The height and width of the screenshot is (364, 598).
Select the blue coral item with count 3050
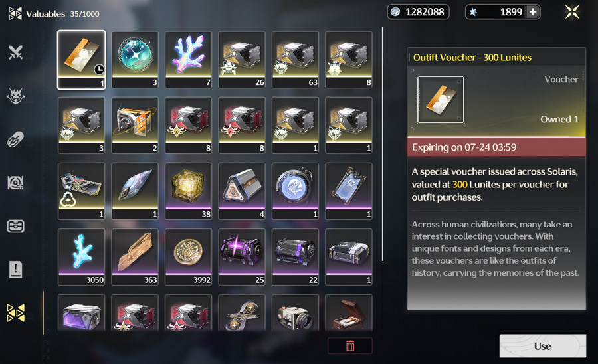[x=82, y=257]
